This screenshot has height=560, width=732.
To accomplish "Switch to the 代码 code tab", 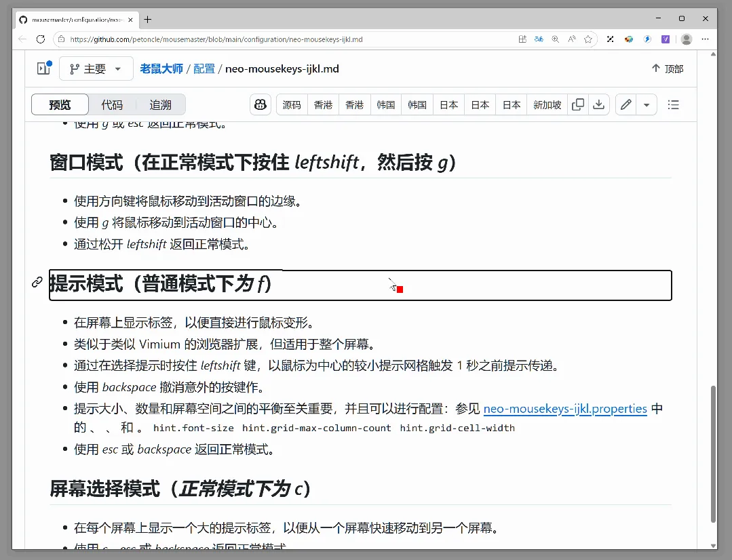I will 112,104.
